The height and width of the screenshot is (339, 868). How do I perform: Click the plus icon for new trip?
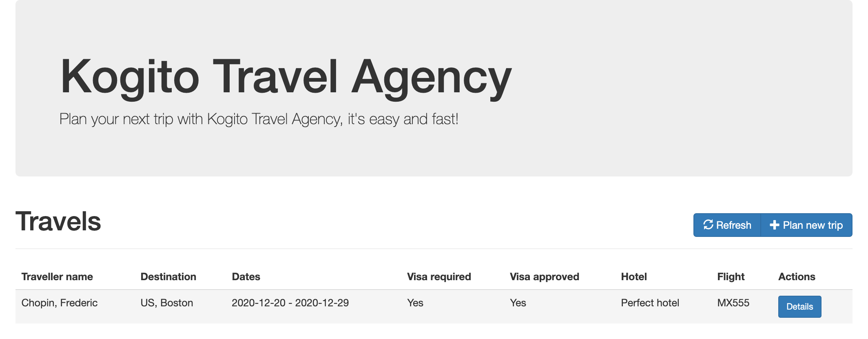[x=774, y=225]
